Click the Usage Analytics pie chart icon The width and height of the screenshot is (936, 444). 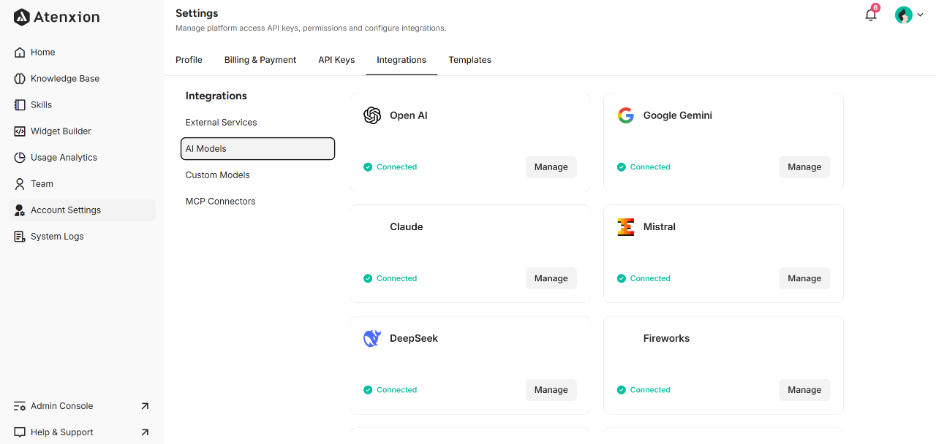coord(20,158)
